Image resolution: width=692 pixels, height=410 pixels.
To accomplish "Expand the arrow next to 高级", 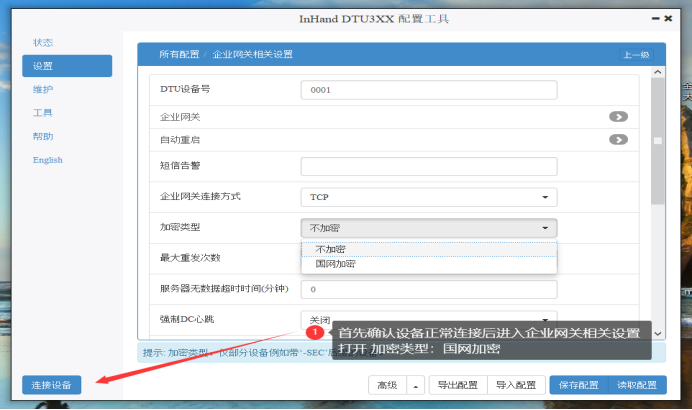I will click(x=416, y=385).
